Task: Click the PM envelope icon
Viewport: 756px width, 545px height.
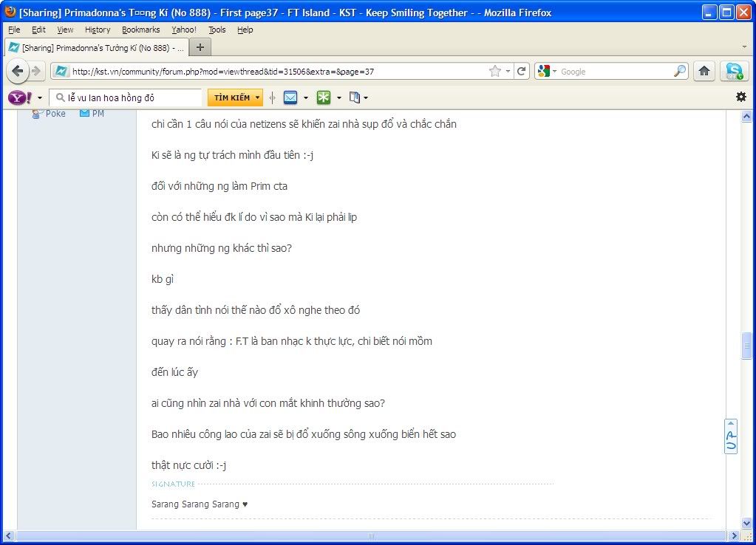Action: 84,113
